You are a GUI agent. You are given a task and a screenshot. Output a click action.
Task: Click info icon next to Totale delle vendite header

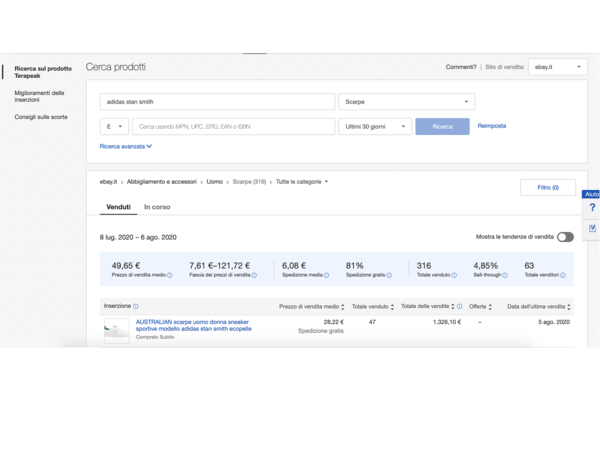coord(460,307)
